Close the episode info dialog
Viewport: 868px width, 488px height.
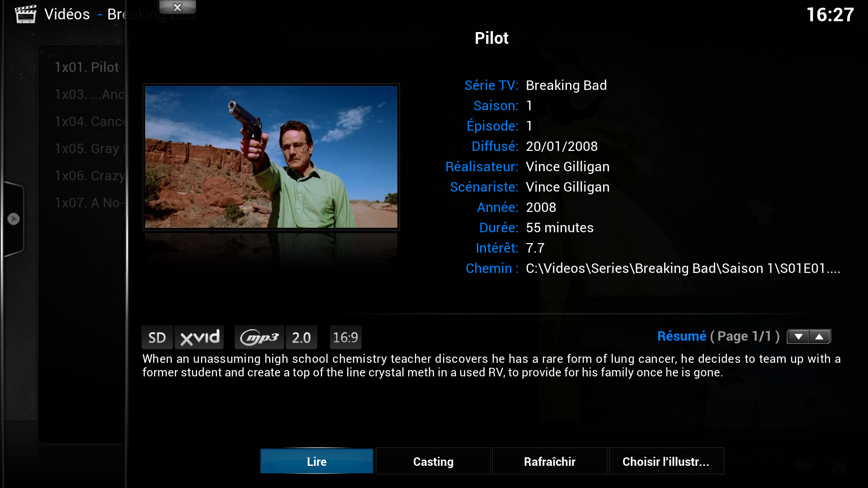[x=177, y=7]
